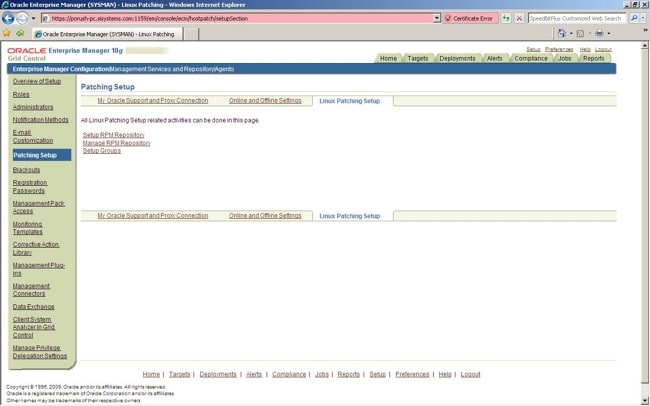650x406 pixels.
Task: Click the Setup Groups link
Action: click(x=102, y=151)
